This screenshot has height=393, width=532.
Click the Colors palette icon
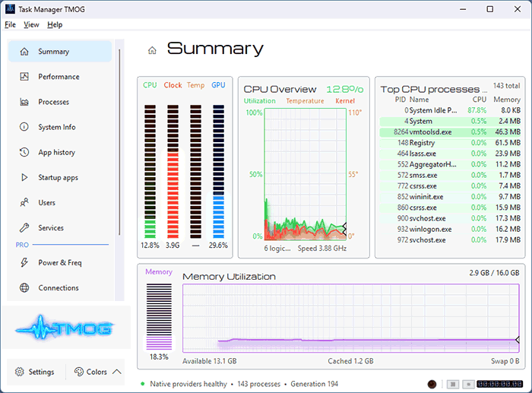point(79,372)
